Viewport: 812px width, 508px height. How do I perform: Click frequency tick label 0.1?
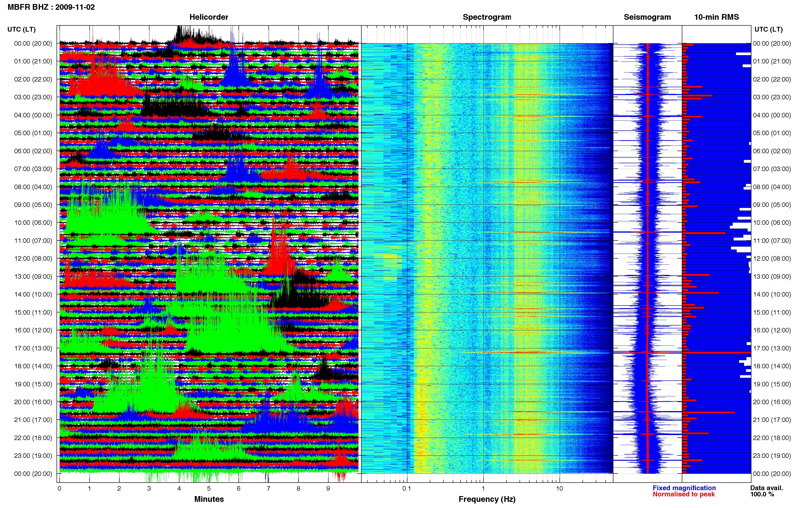(x=407, y=489)
